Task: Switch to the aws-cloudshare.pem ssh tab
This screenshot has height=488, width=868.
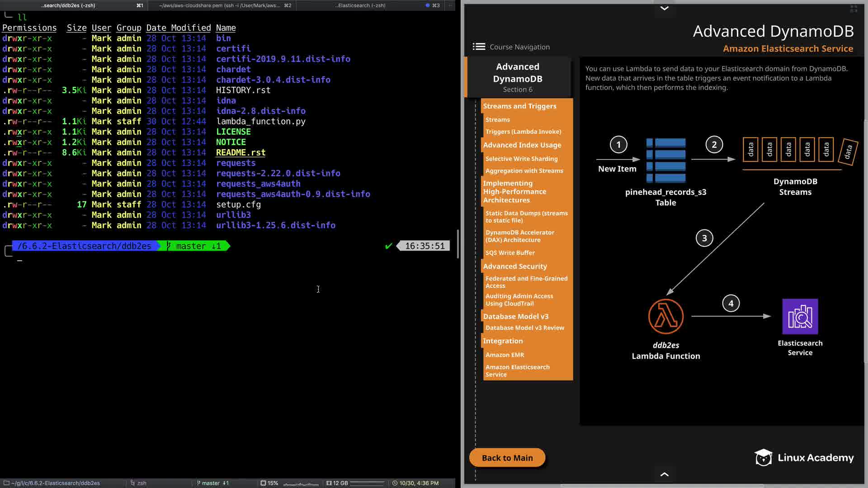Action: coord(225,5)
